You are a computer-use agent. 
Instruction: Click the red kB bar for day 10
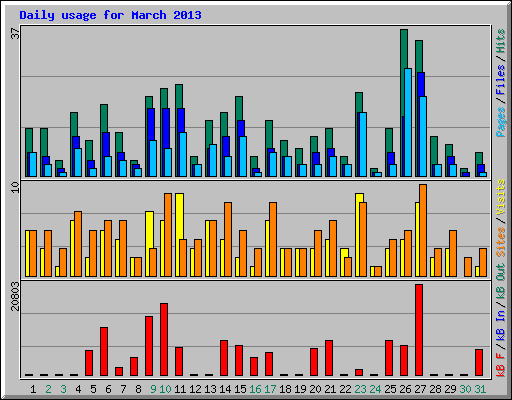tap(164, 340)
